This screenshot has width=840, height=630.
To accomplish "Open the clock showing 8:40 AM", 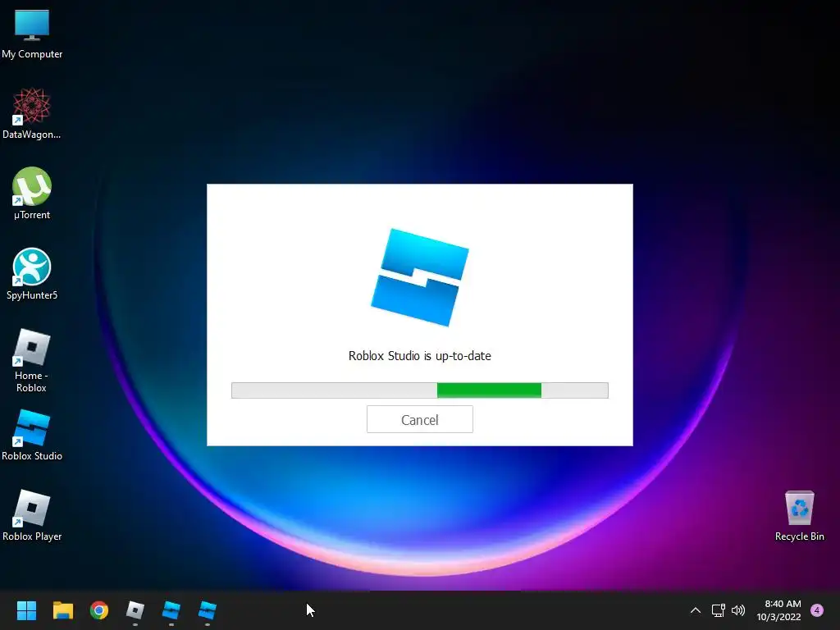I will click(x=779, y=610).
